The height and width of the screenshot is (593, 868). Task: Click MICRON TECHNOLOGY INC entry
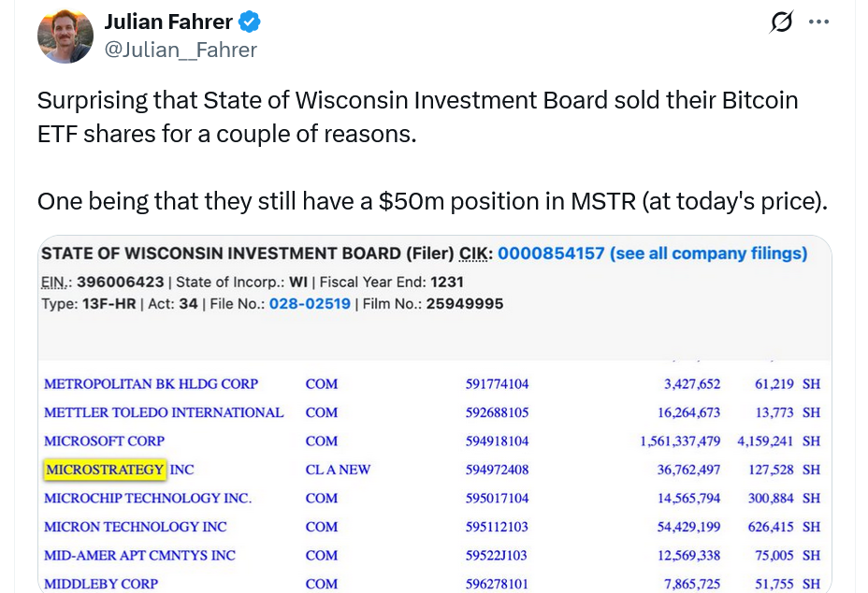pos(136,527)
